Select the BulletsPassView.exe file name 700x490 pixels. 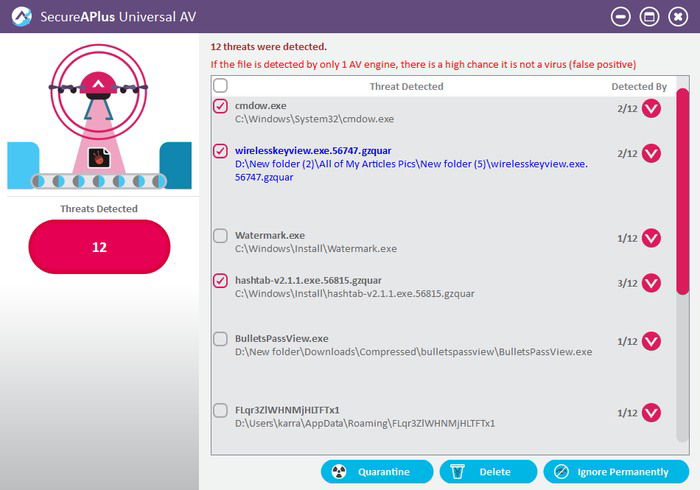pyautogui.click(x=281, y=338)
